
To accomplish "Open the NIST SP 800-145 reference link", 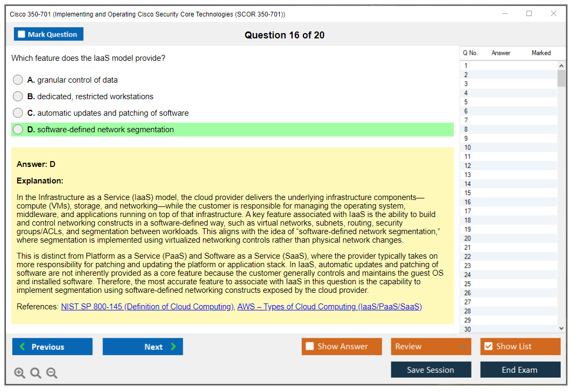I will point(147,307).
